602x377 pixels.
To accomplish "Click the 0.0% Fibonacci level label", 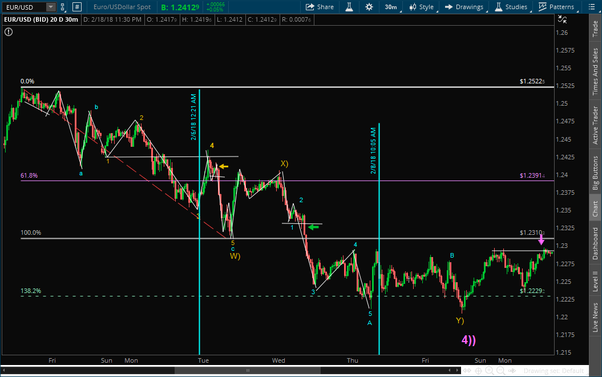I will coord(27,81).
